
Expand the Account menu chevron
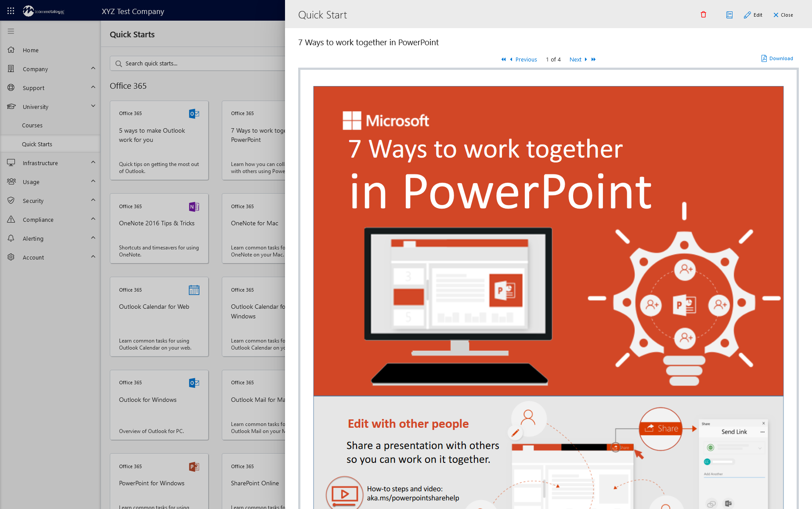point(93,256)
